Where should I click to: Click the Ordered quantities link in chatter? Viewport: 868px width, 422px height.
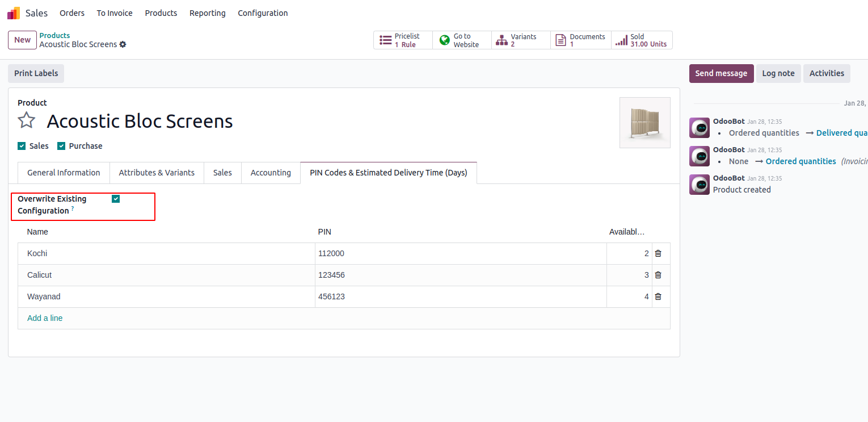[x=800, y=161]
